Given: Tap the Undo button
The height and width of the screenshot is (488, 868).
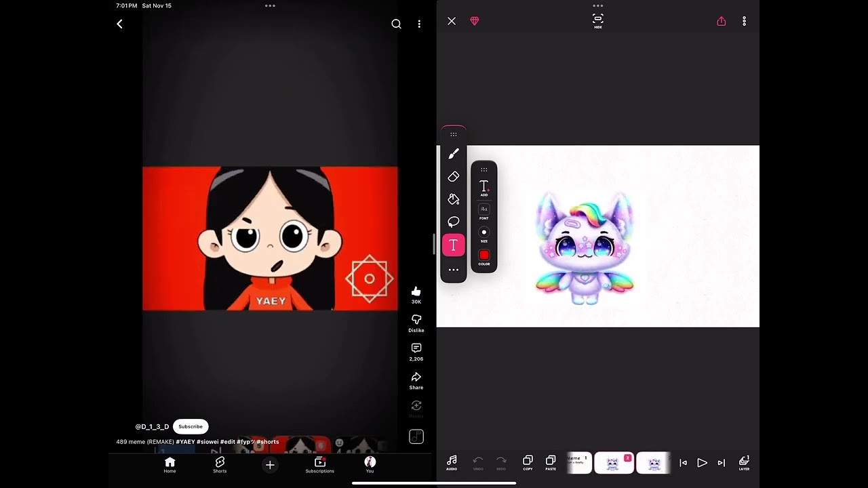Looking at the screenshot, I should (478, 463).
